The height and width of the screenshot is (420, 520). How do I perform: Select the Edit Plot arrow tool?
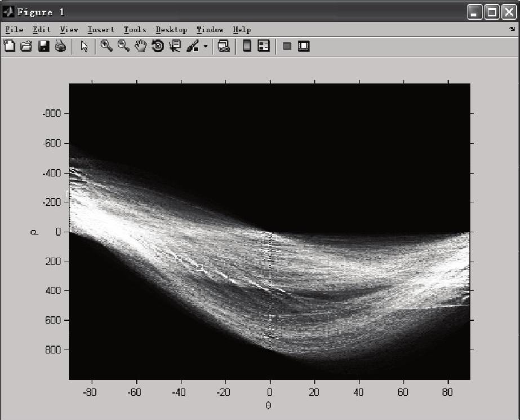[85, 46]
